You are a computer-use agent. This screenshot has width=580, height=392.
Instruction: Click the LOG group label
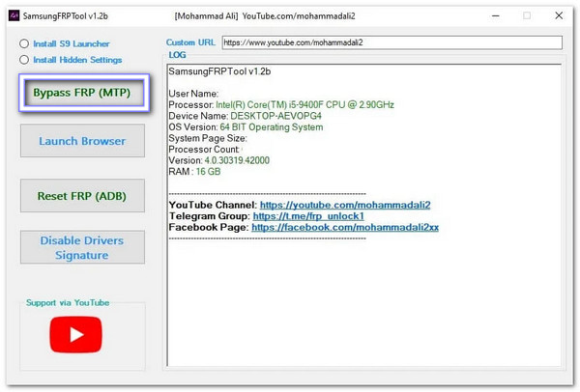[177, 55]
